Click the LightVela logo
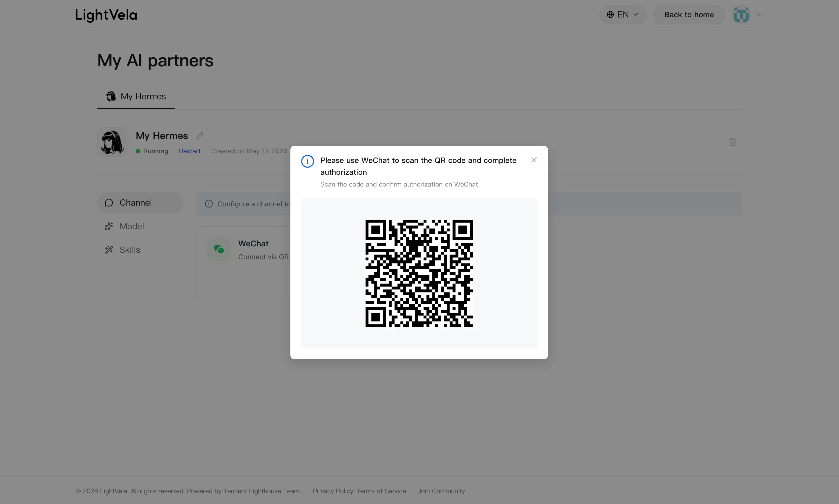The image size is (839, 504). (106, 15)
